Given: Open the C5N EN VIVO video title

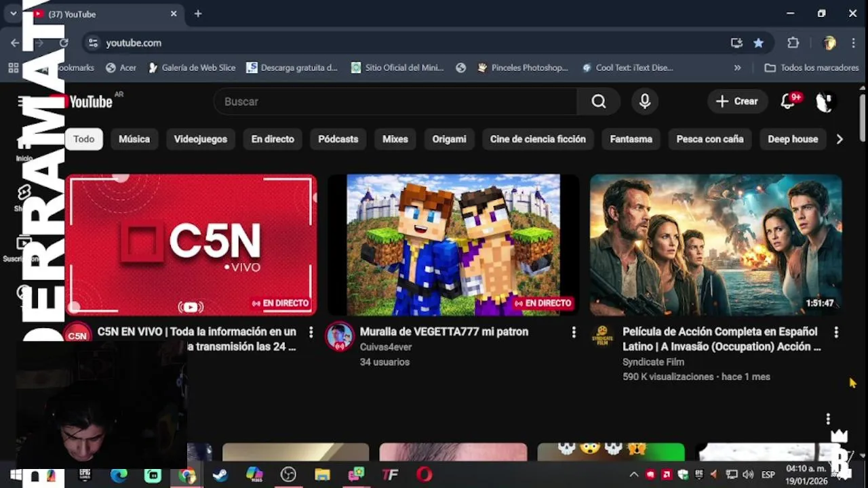Looking at the screenshot, I should 197,339.
